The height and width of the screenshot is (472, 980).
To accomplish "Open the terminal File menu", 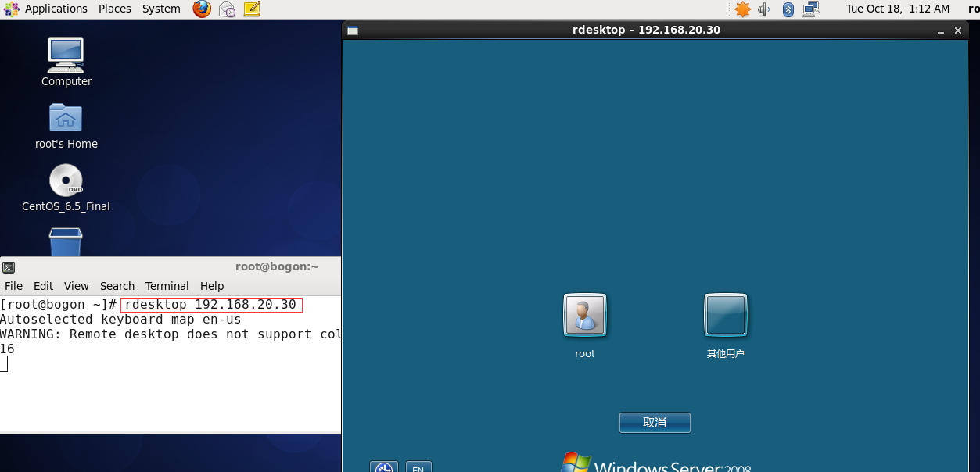I will click(x=13, y=286).
